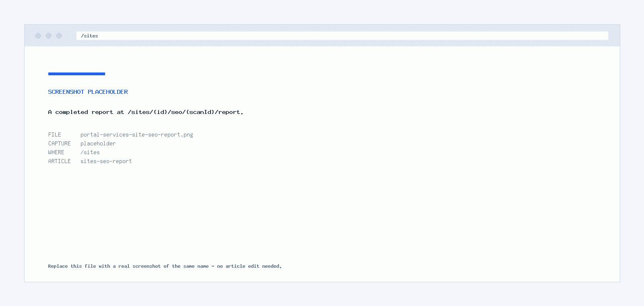Select the FILE label

coord(55,135)
